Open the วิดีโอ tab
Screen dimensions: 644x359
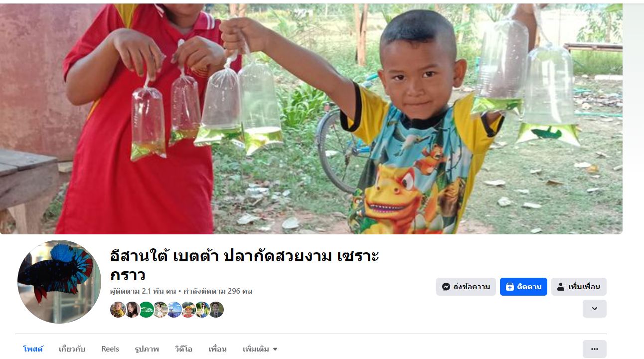(183, 349)
